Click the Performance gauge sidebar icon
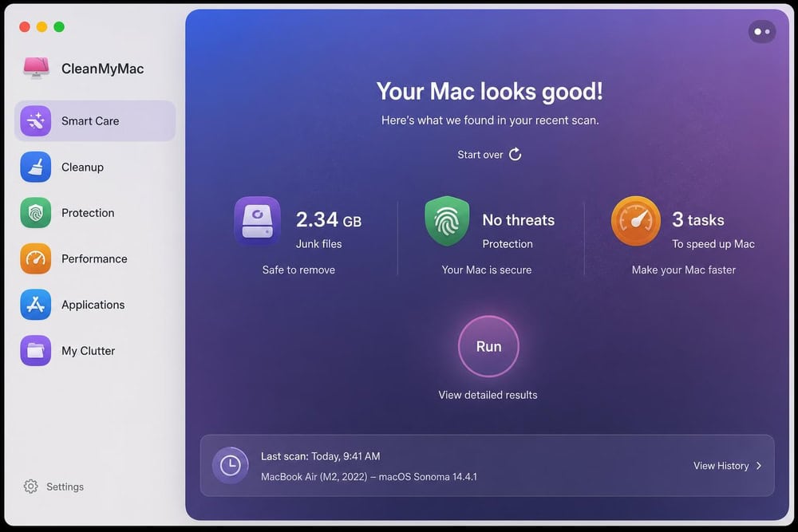Viewport: 798px width, 532px height. click(36, 258)
